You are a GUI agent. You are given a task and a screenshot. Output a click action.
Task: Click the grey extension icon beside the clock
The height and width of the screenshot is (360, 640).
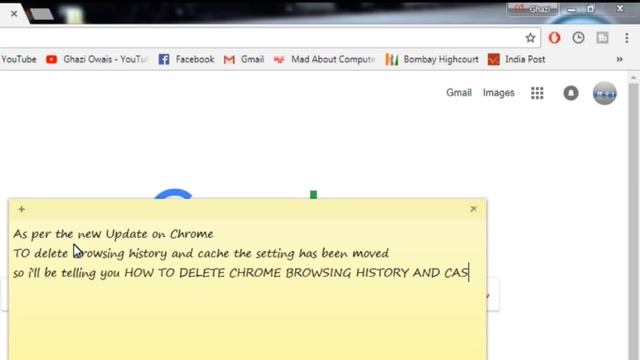point(602,38)
